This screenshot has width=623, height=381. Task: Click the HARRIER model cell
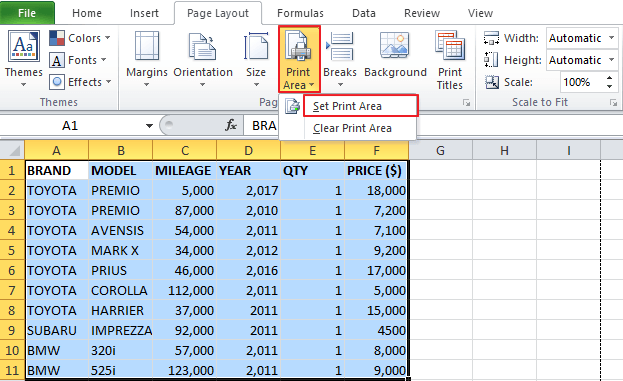click(121, 310)
